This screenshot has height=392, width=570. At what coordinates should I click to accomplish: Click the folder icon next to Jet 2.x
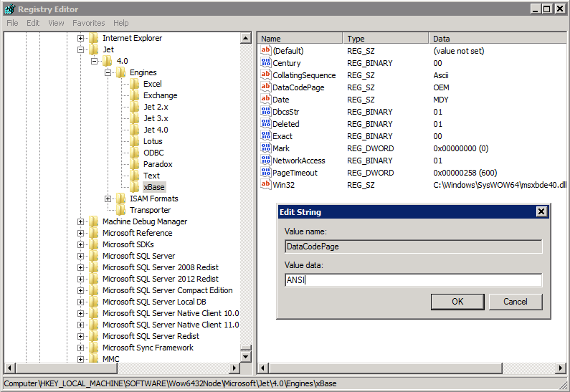click(x=134, y=107)
